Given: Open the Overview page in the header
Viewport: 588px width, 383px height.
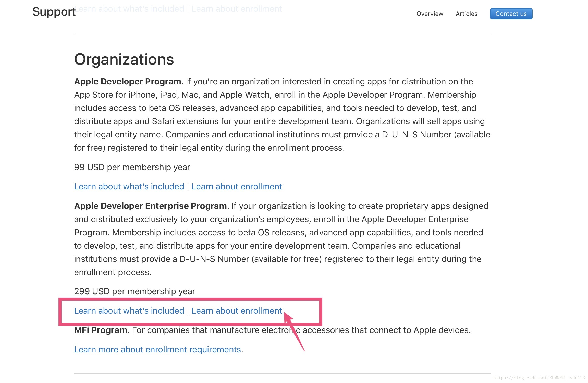Looking at the screenshot, I should point(430,14).
